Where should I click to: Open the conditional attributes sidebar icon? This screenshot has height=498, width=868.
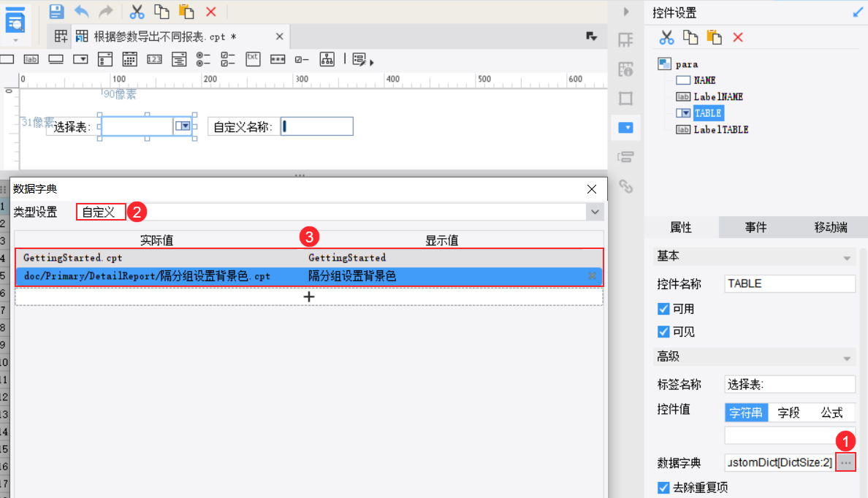(x=625, y=157)
